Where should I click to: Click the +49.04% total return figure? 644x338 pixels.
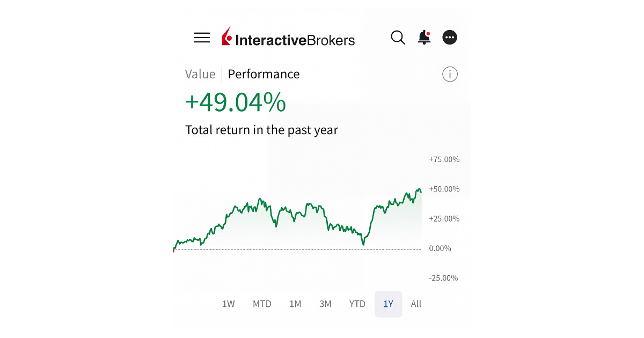236,102
